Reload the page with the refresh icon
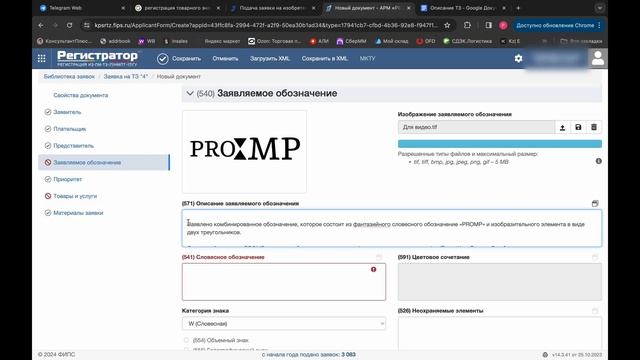Viewport: 640px width, 360px height. 69,25
